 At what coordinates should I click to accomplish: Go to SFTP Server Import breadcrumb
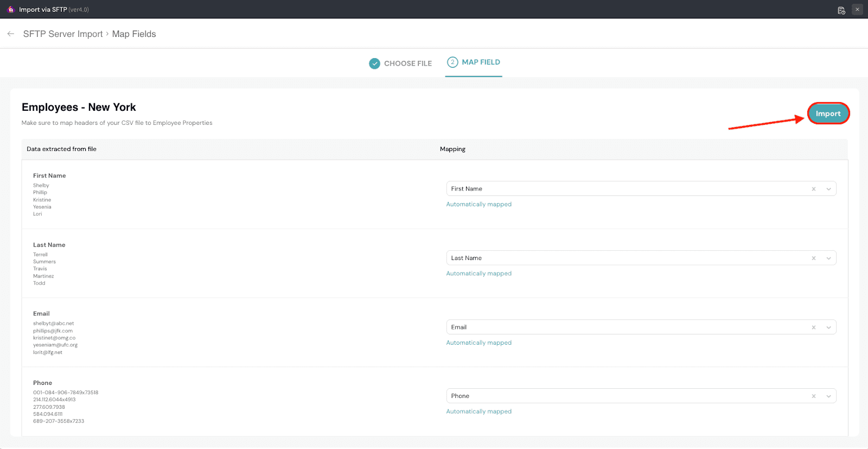[63, 34]
